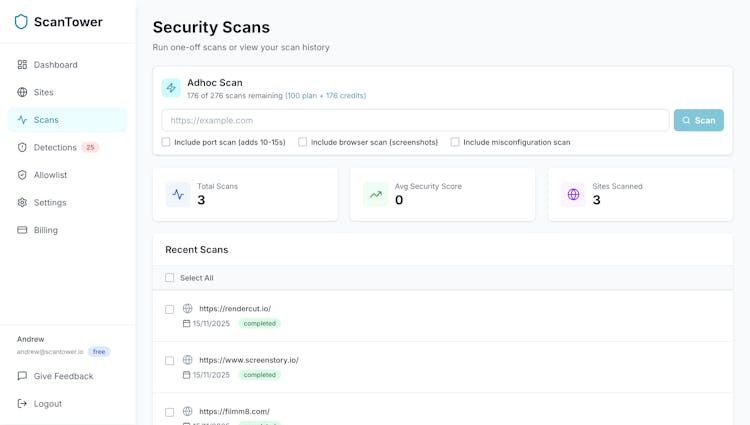Toggle Include browser scan (screenshots) checkbox
Screen dimensions: 750x425
click(x=303, y=142)
